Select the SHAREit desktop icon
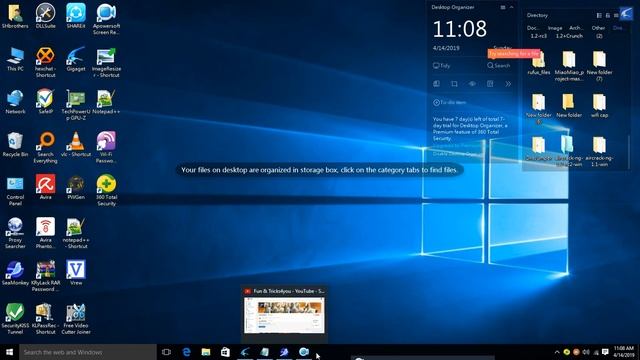 click(x=76, y=16)
